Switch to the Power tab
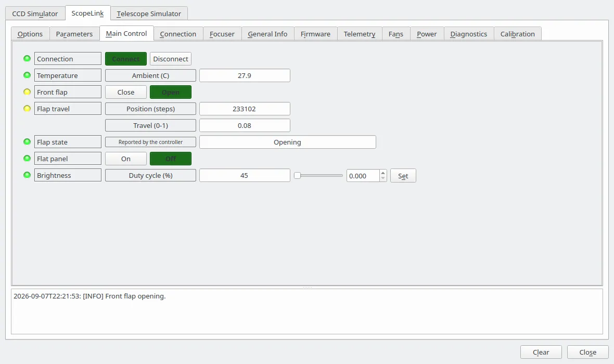This screenshot has height=364, width=614. [427, 34]
